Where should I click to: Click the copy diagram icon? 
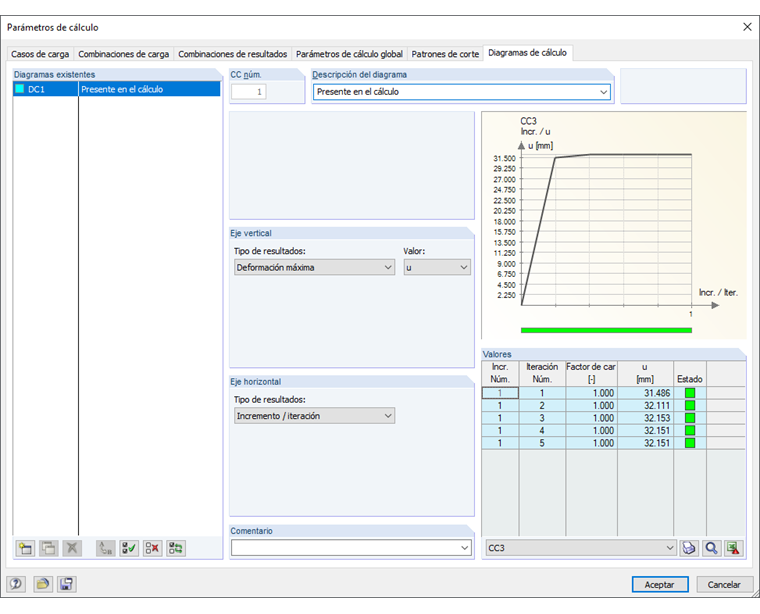pos(48,548)
